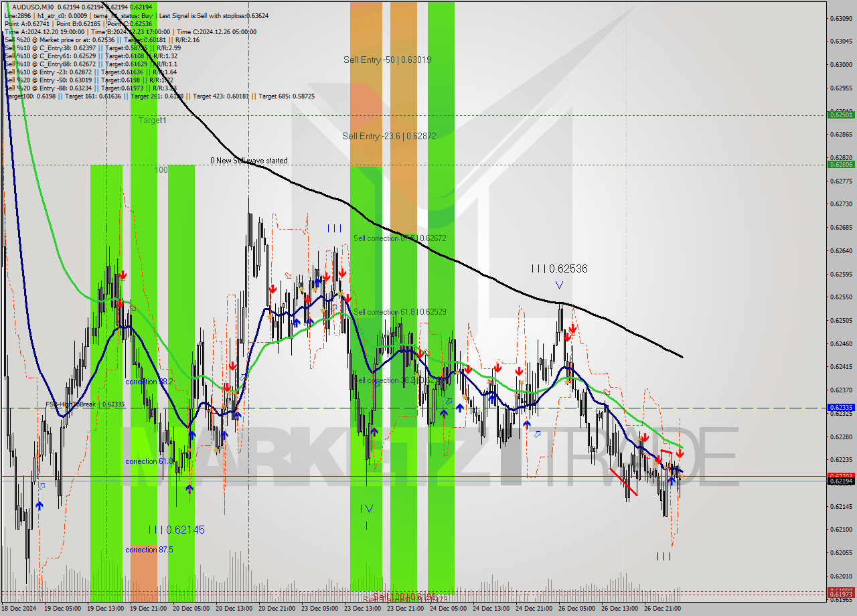This screenshot has width=857, height=616.
Task: Click the 'FSB-HighToBreak | 0.62335' label
Action: pos(85,404)
